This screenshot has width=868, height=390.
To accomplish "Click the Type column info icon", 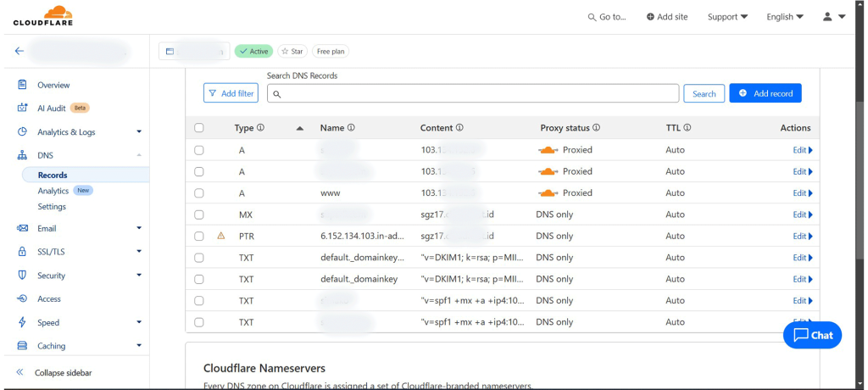I will tap(261, 128).
